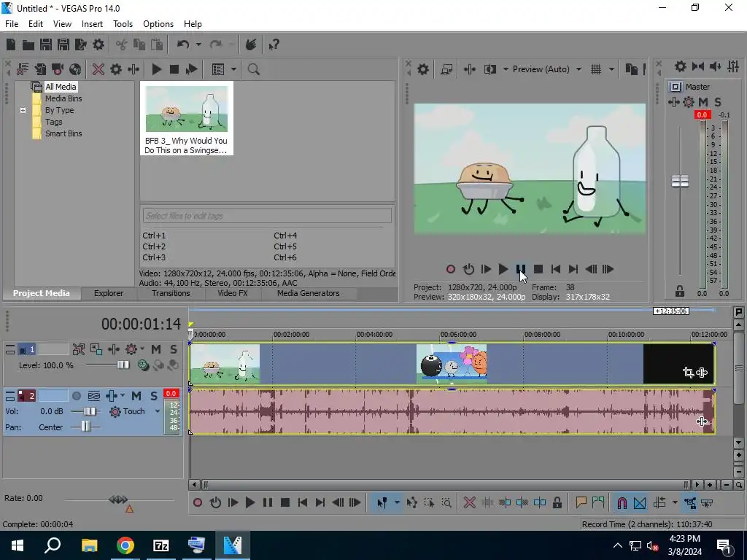Click Record button in preview transport
This screenshot has height=560, width=747.
pyautogui.click(x=451, y=269)
